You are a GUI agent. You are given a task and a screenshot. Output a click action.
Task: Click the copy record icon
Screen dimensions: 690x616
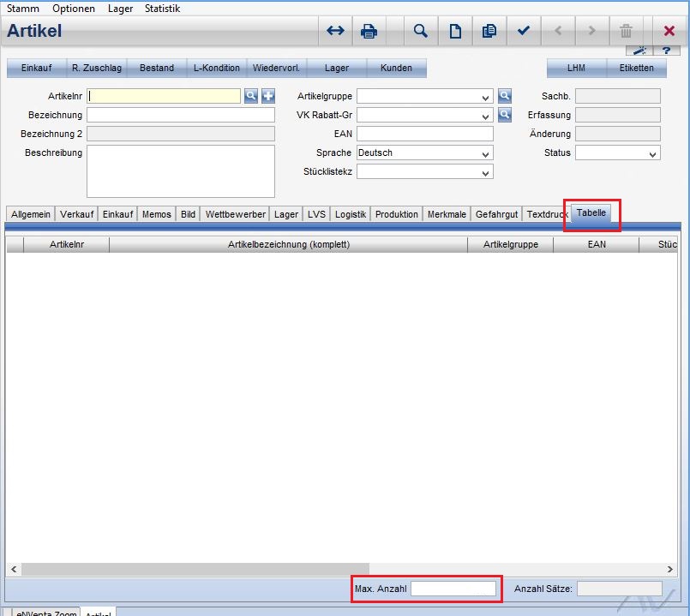489,31
